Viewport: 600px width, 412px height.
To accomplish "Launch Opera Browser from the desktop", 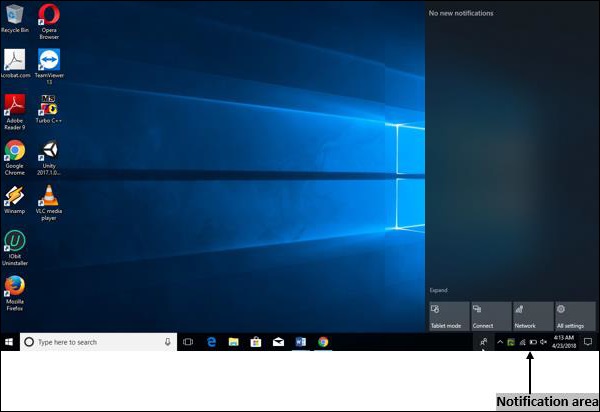I will [x=47, y=15].
